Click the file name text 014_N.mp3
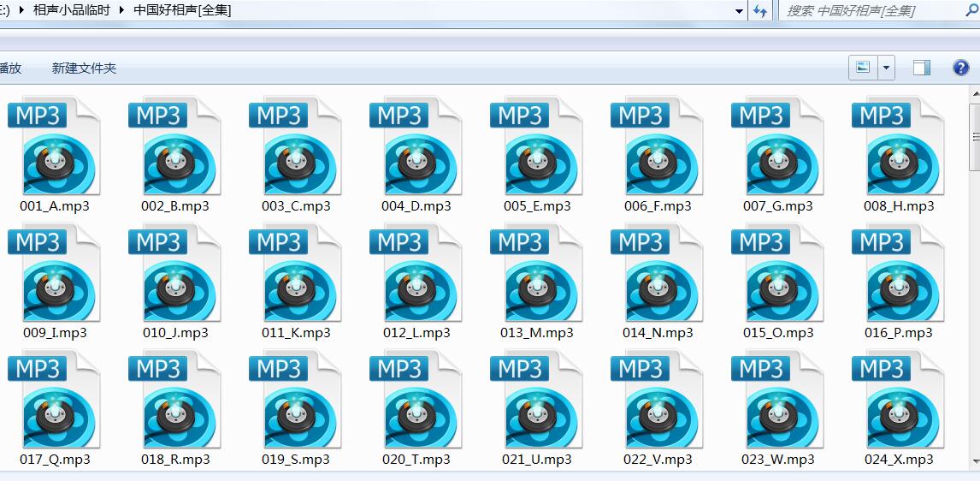 tap(658, 333)
